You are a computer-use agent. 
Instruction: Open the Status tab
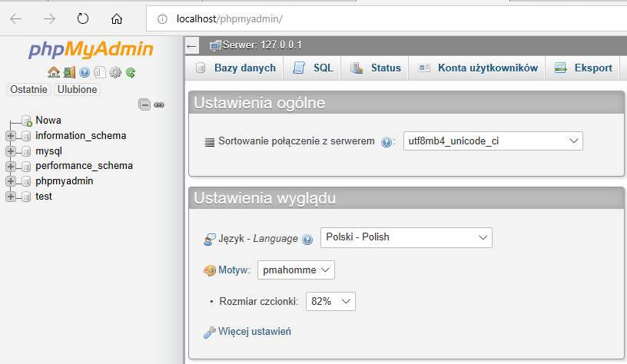pos(375,68)
